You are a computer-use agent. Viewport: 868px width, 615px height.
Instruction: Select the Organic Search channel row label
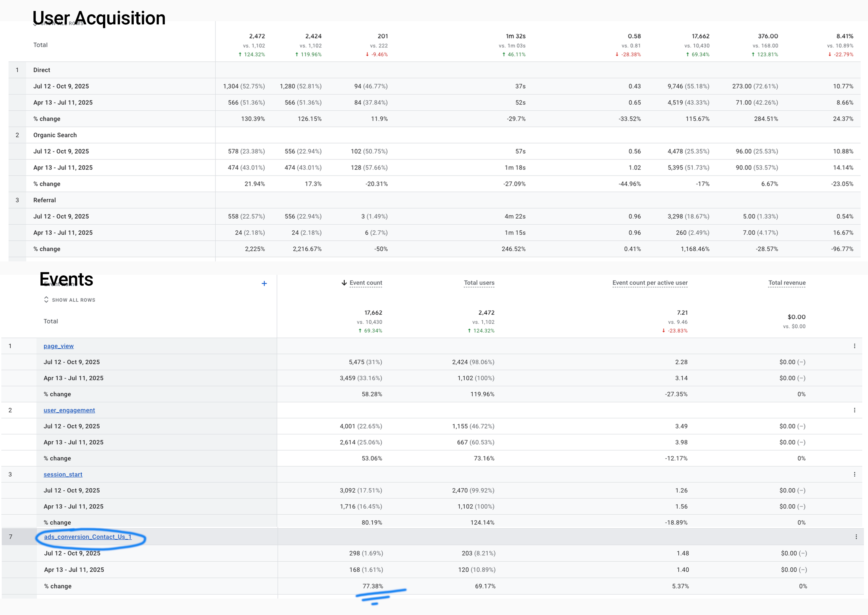click(55, 135)
